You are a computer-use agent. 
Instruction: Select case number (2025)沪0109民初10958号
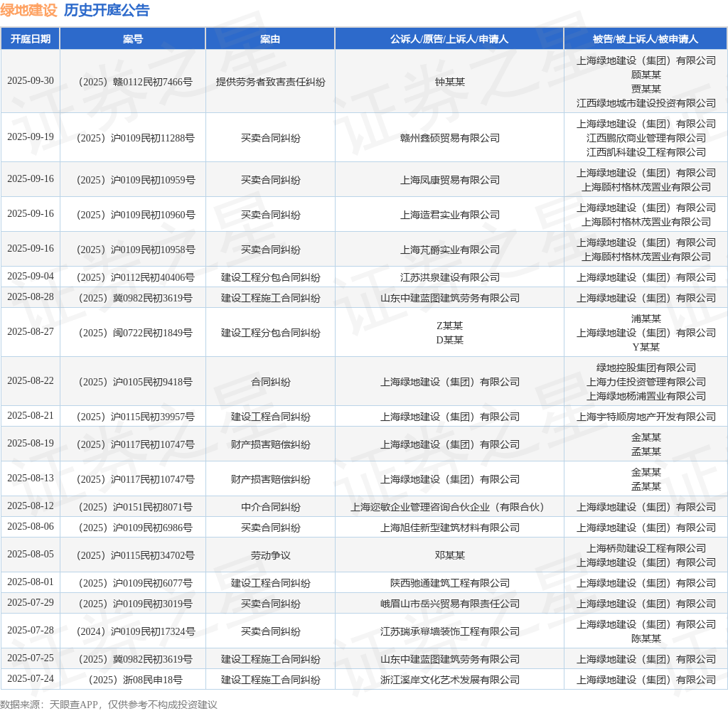135,250
